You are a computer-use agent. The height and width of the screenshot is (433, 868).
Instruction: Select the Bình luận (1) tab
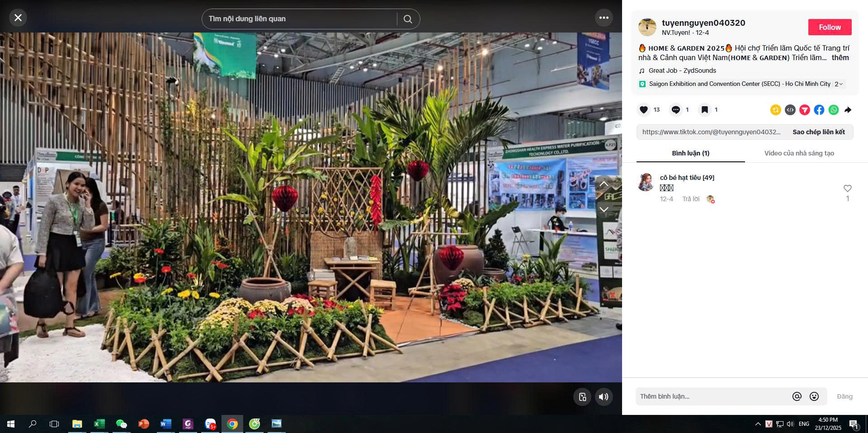690,153
